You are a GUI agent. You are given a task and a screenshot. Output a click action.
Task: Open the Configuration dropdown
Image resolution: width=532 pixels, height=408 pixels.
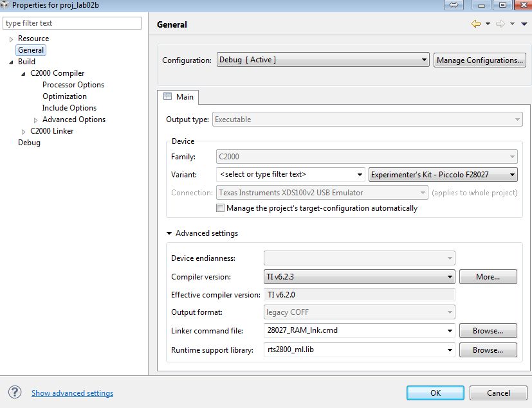[x=425, y=60]
